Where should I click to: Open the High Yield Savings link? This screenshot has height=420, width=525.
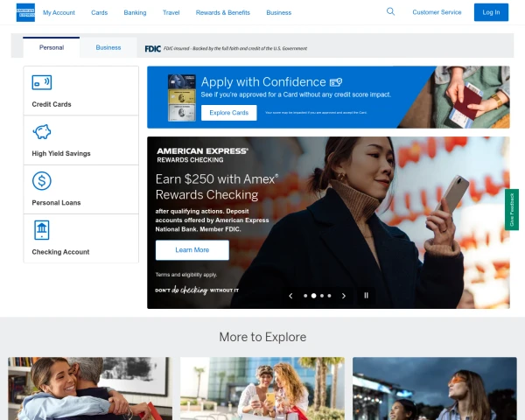point(81,140)
